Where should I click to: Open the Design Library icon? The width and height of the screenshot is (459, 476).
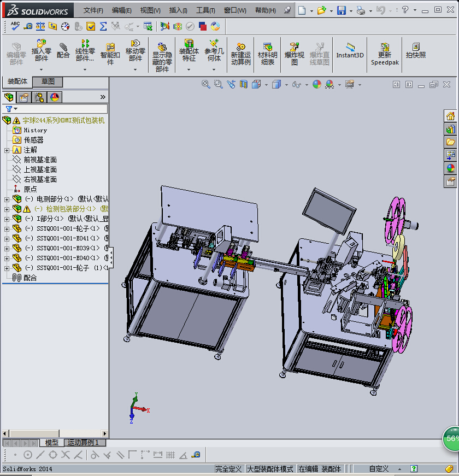click(x=450, y=129)
